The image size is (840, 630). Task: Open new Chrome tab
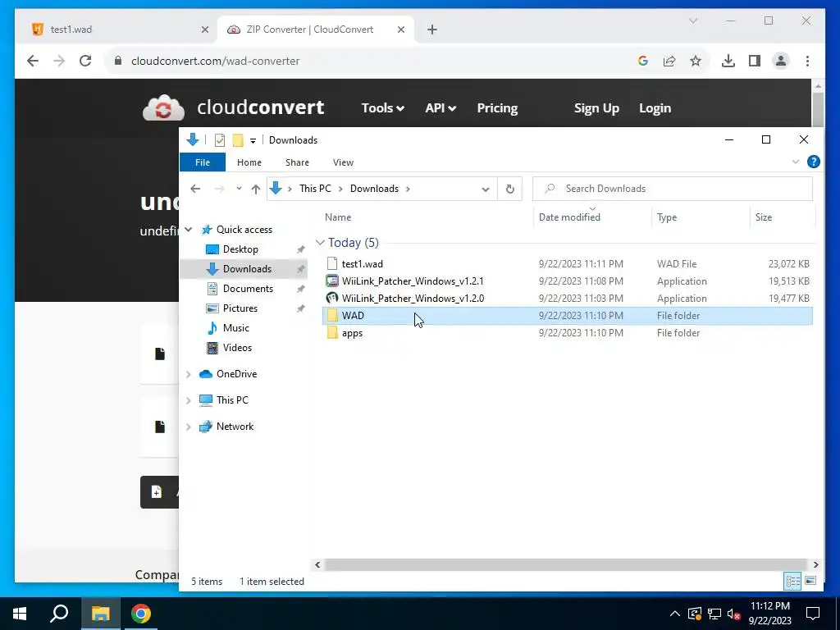[432, 30]
